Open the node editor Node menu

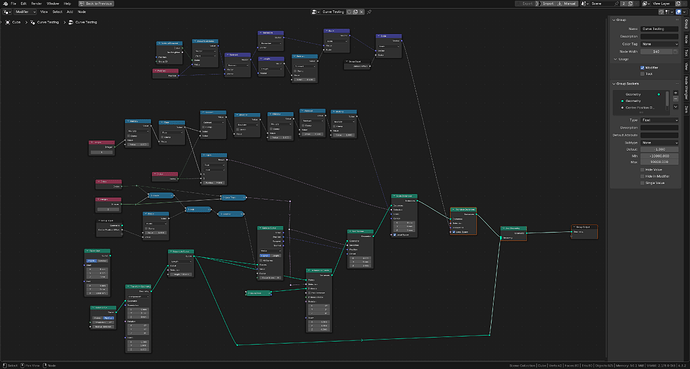tap(82, 12)
